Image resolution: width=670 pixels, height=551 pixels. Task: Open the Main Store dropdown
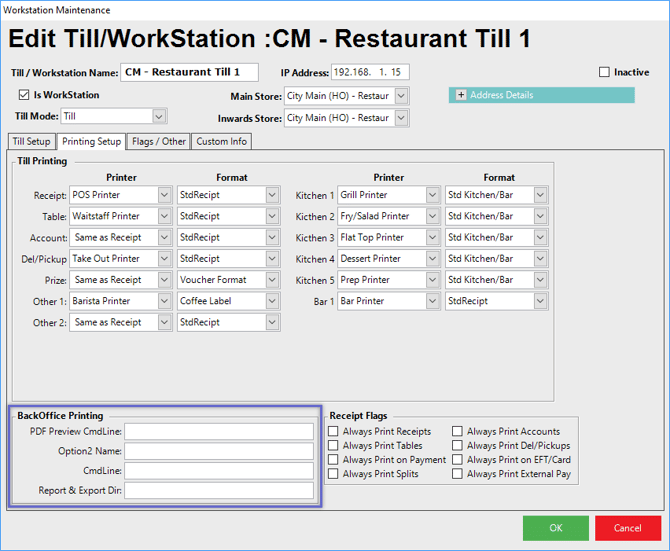[x=401, y=96]
